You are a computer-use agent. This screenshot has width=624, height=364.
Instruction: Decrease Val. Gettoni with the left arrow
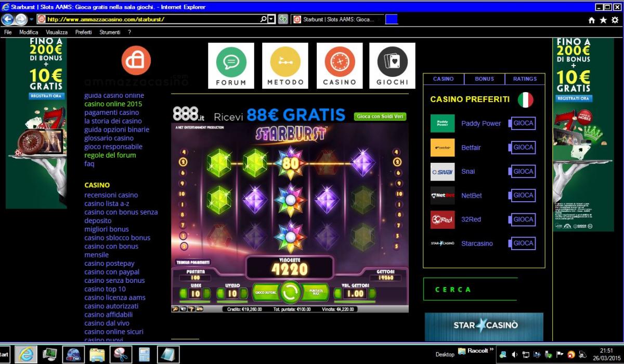click(339, 294)
